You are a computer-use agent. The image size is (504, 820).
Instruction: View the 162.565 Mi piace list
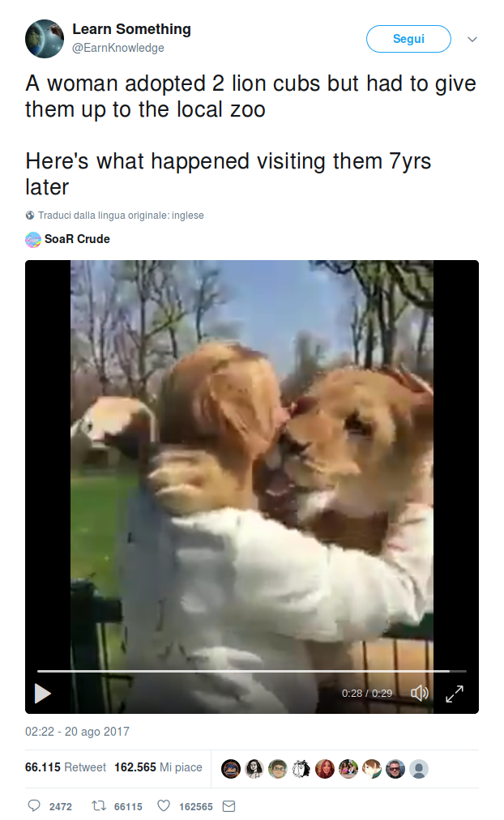pos(159,767)
